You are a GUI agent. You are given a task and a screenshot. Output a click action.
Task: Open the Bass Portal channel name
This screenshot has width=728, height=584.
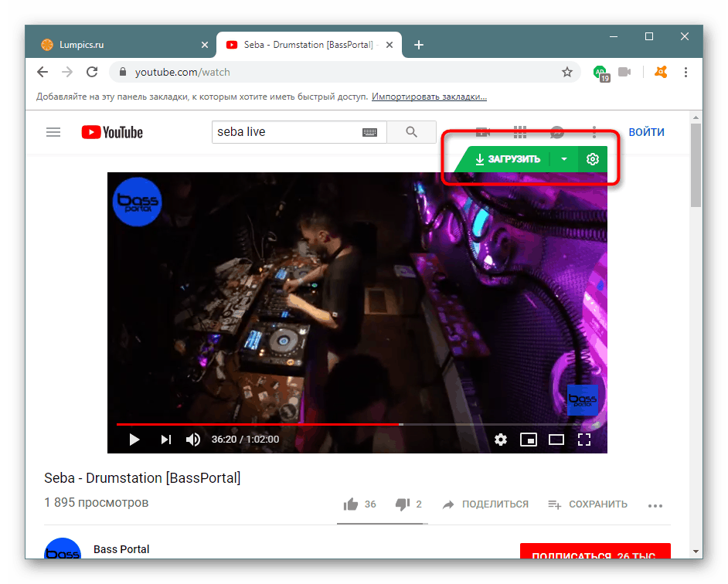pyautogui.click(x=121, y=549)
